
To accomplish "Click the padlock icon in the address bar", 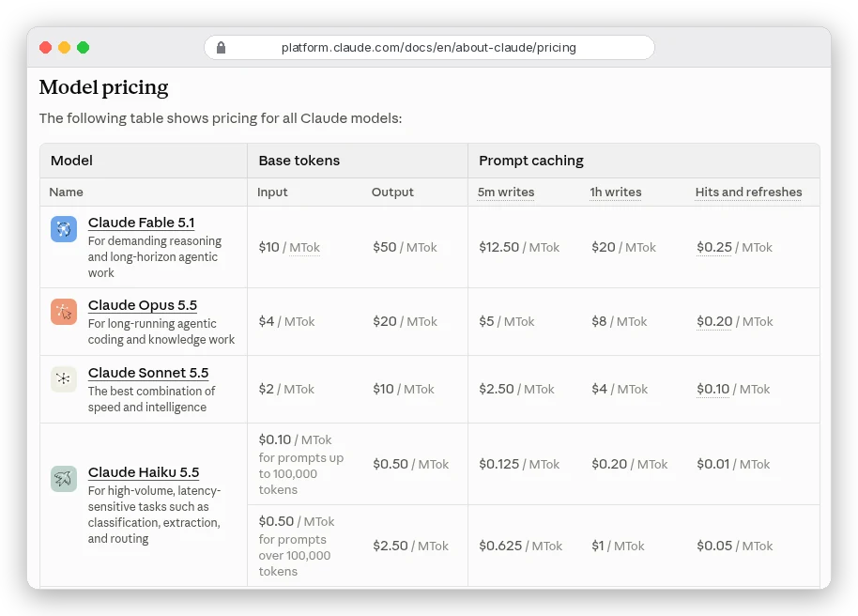I will [x=221, y=48].
